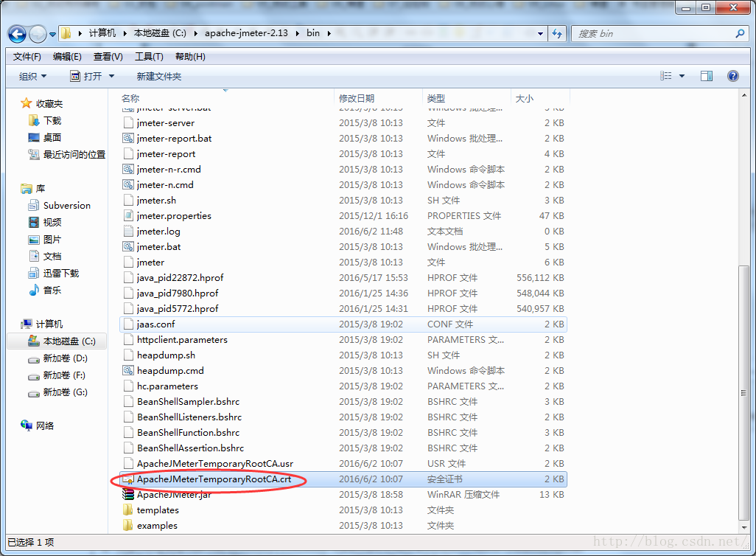Open 最近访问的位置 in sidebar
756x556 pixels.
point(74,154)
